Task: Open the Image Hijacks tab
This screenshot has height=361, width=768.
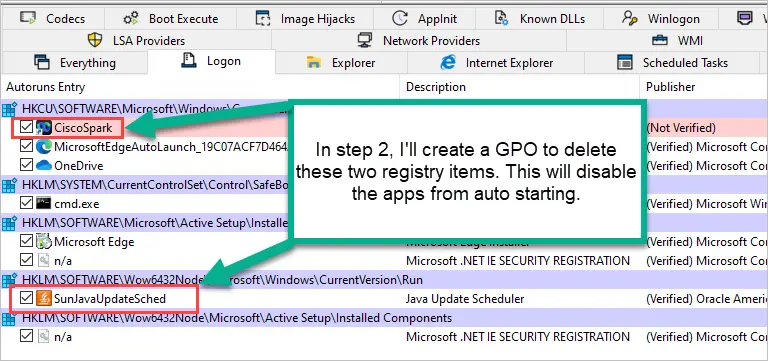Action: coord(305,19)
